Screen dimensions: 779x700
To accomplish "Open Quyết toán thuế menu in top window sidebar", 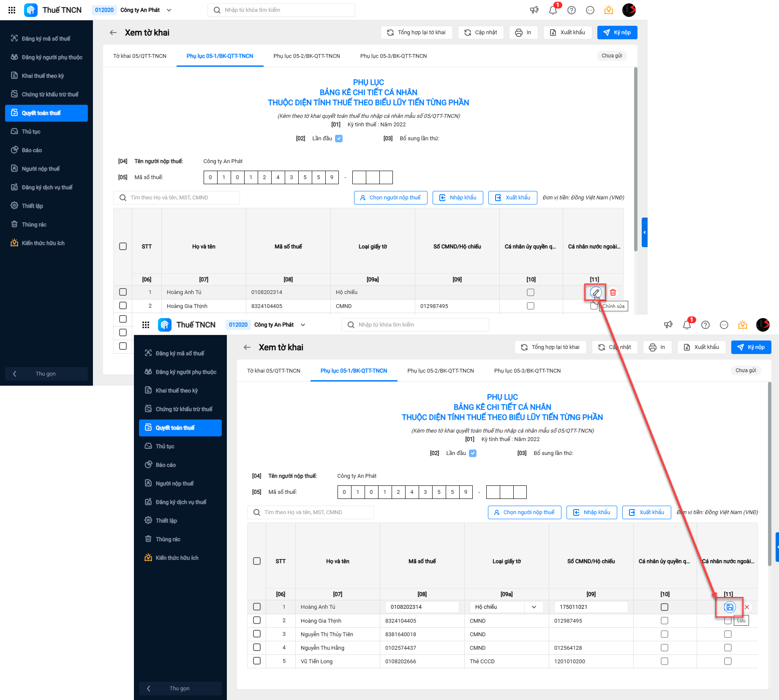I will point(46,113).
